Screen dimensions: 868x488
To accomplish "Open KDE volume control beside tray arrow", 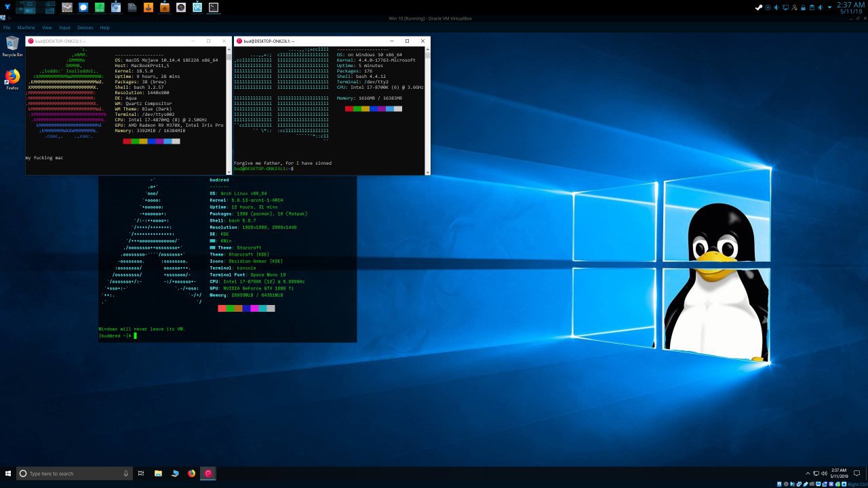I will pyautogui.click(x=820, y=7).
